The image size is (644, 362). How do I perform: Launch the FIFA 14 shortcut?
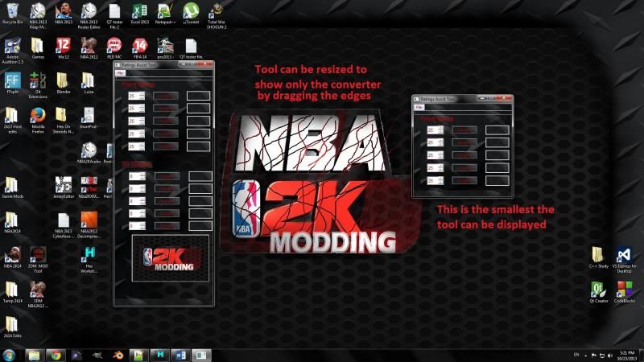[x=139, y=48]
